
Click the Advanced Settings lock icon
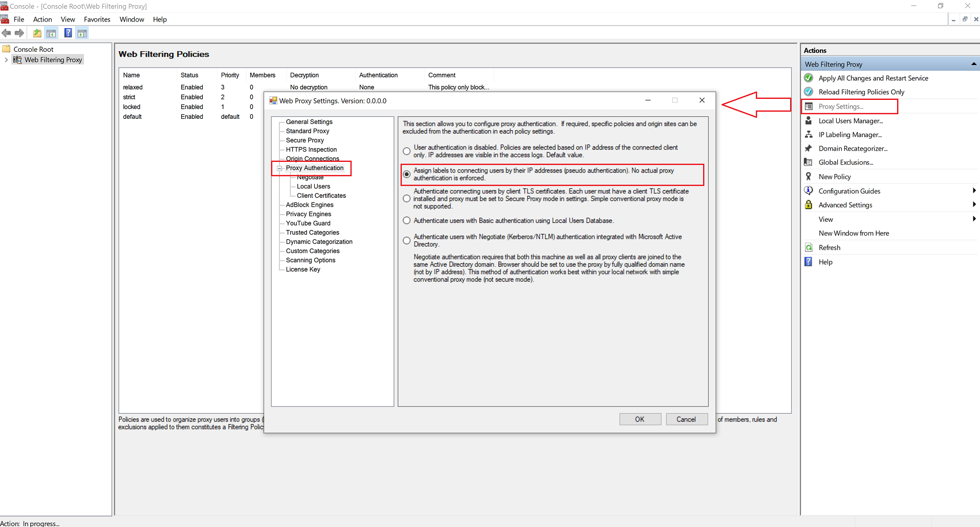coord(809,204)
